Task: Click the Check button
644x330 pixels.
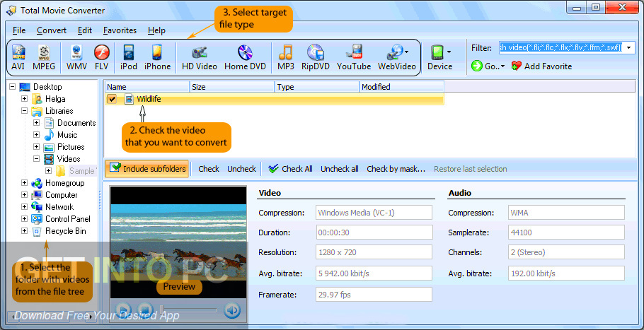Action: (x=209, y=168)
